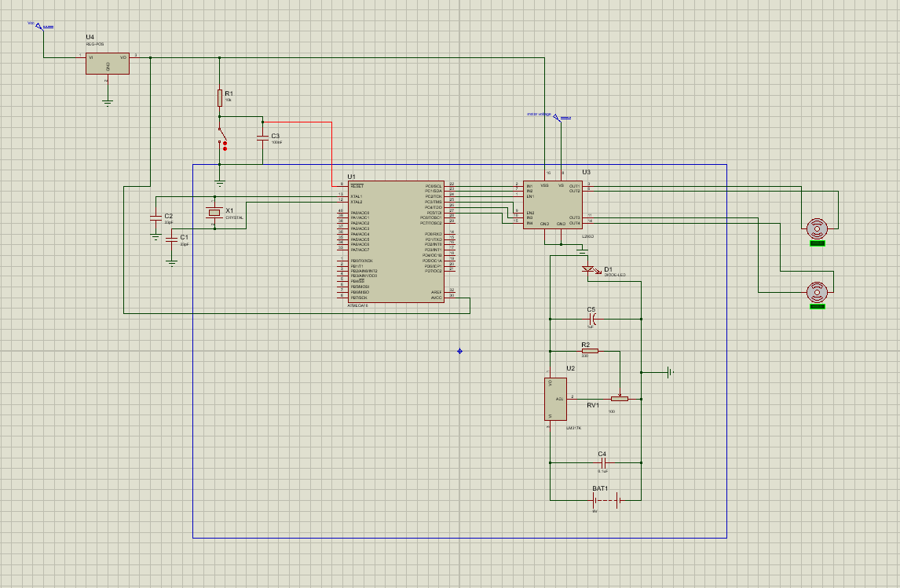This screenshot has width=900, height=588.
Task: Select ground symbol under U4 regulator
Action: click(x=108, y=103)
